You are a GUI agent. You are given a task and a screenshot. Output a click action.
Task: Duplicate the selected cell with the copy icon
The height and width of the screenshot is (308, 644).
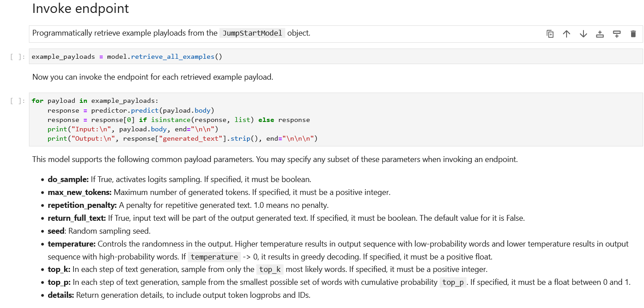click(550, 34)
